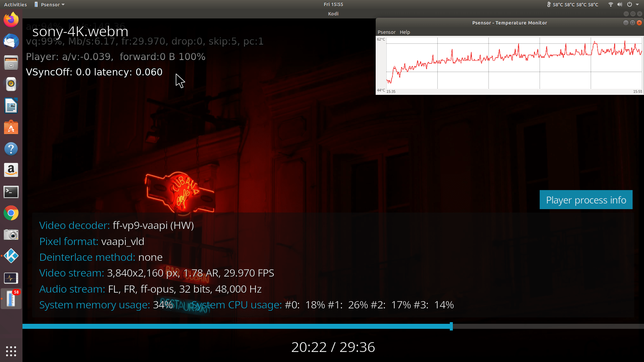Click the power icon in top bar

click(x=630, y=5)
